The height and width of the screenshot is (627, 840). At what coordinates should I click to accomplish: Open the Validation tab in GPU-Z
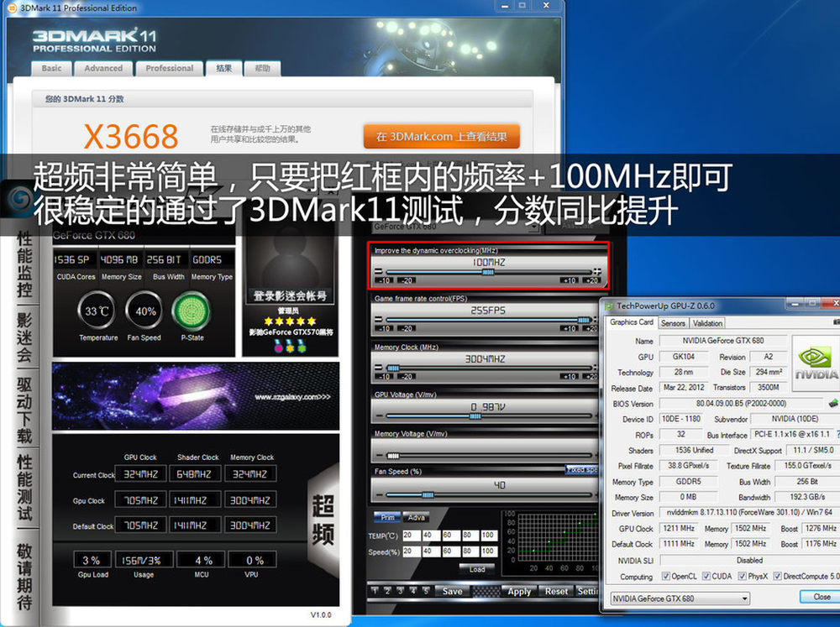pos(707,323)
